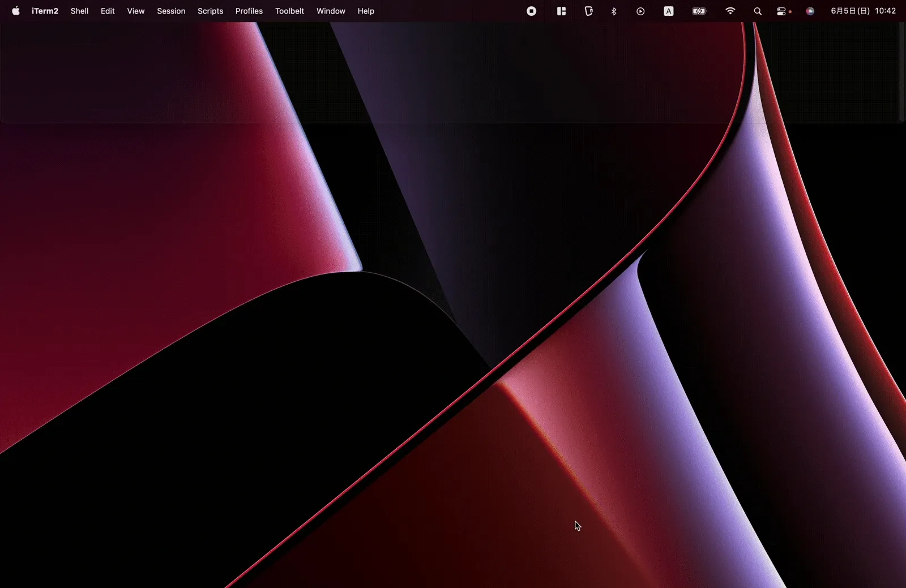Open the Scripts menu
906x588 pixels.
[210, 11]
